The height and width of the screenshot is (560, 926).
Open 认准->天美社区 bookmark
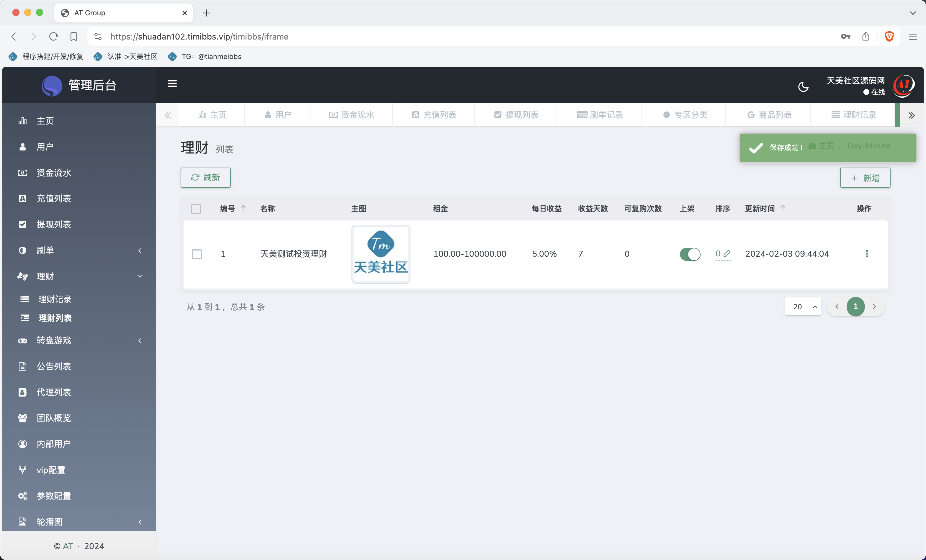tap(125, 56)
